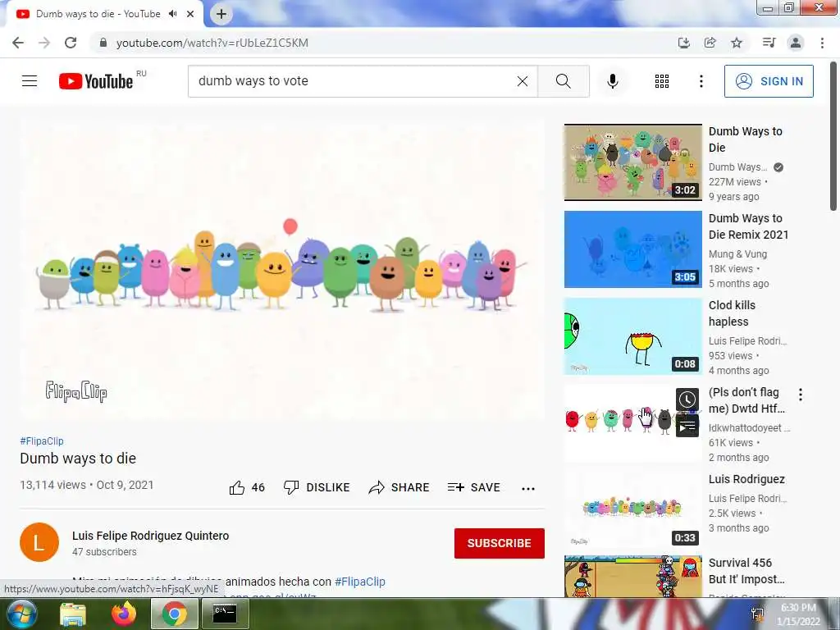Viewport: 840px width, 630px height.
Task: Click the #FlipaClip hashtag above title
Action: pyautogui.click(x=42, y=441)
